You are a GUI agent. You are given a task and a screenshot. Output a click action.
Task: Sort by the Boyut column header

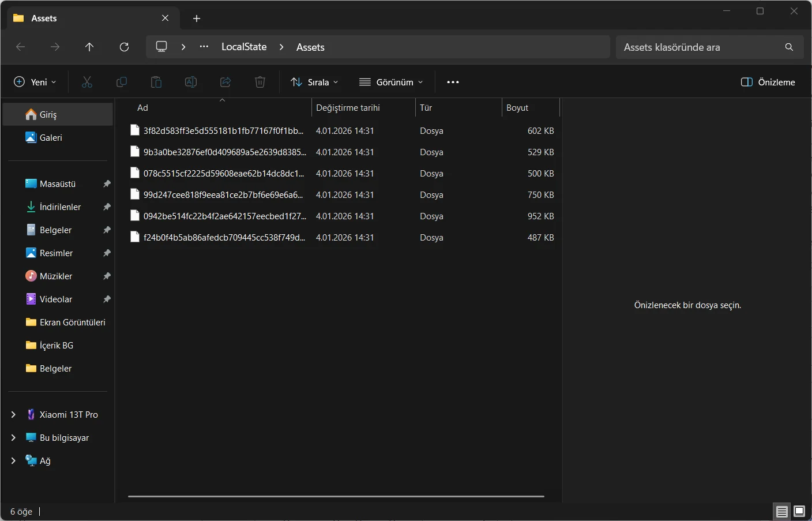531,108
